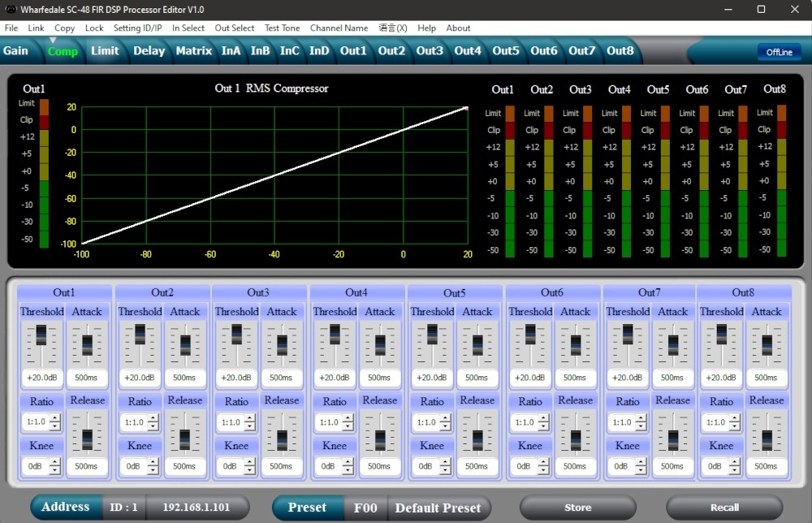Viewport: 812px width, 523px height.
Task: Click the Preset button
Action: pyautogui.click(x=307, y=508)
